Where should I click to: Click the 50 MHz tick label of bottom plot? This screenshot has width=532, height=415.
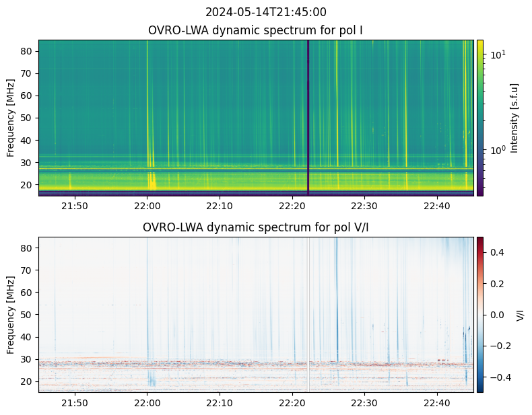point(26,315)
